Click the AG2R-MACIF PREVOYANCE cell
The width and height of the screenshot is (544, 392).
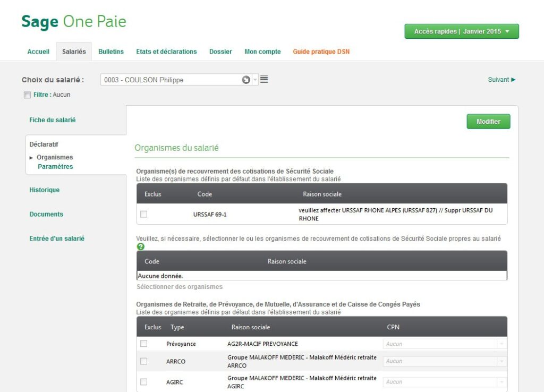[x=262, y=344]
